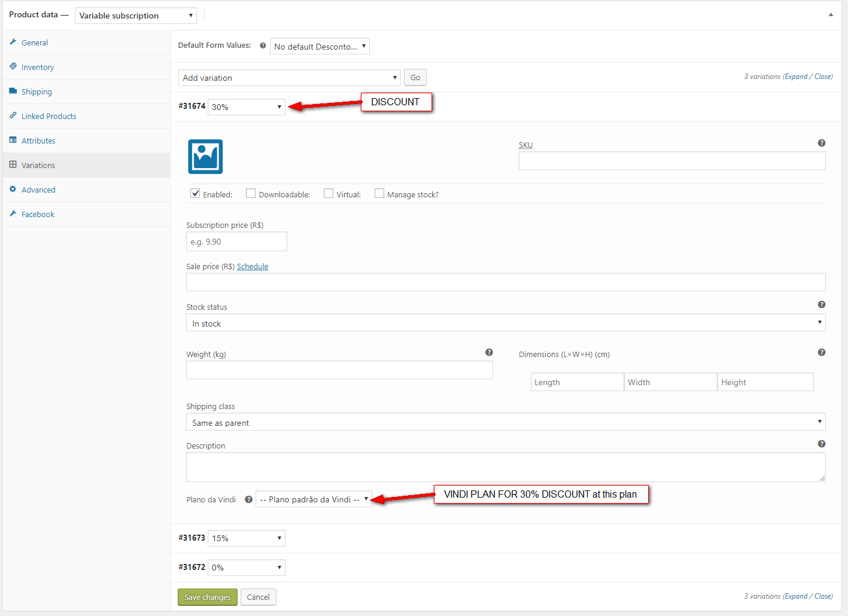This screenshot has height=616, width=848.
Task: Open the 30% attribute dropdown for #31674
Action: [x=247, y=107]
